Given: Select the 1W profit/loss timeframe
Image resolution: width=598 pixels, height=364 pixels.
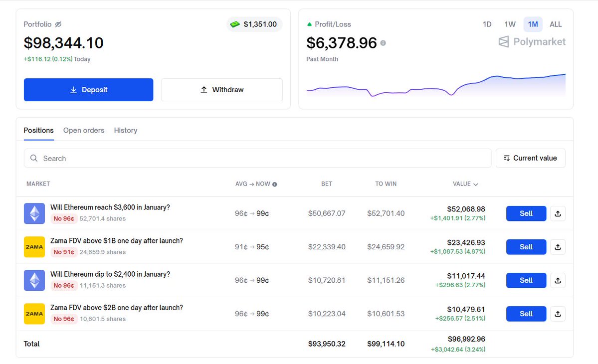Looking at the screenshot, I should pyautogui.click(x=510, y=24).
